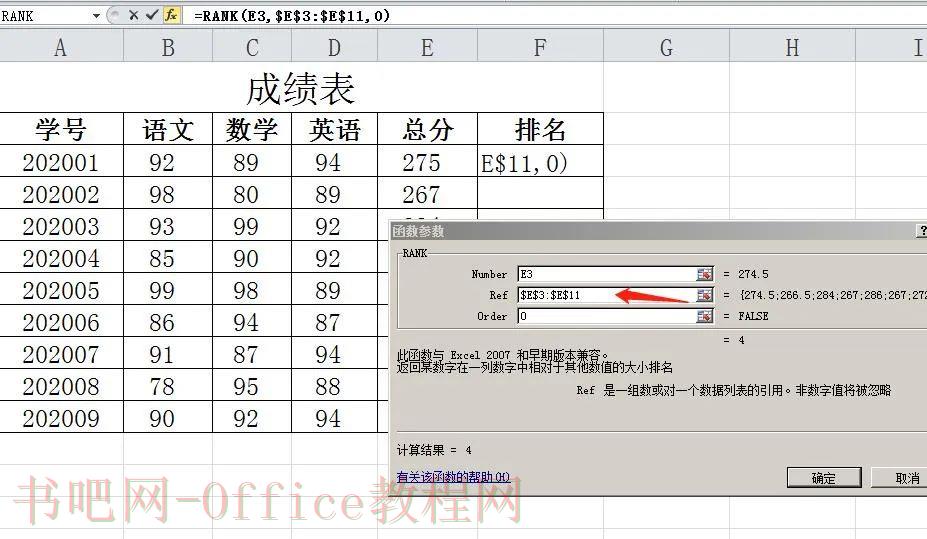Click cell with student ID 202009

pos(61,417)
